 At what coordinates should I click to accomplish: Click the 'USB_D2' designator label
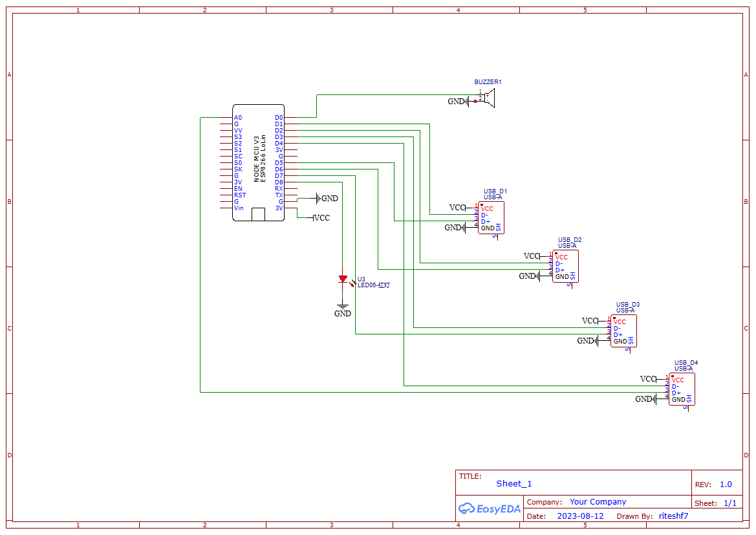[570, 240]
